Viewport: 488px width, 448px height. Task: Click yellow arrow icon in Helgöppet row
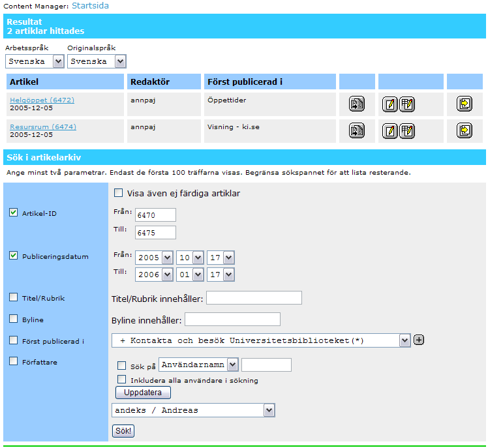(x=465, y=104)
